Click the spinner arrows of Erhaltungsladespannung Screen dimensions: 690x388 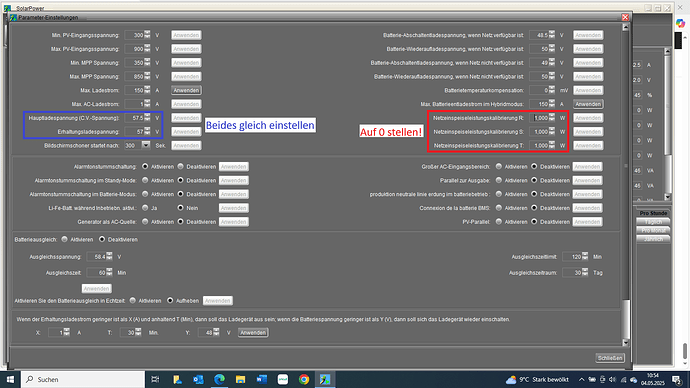click(147, 132)
